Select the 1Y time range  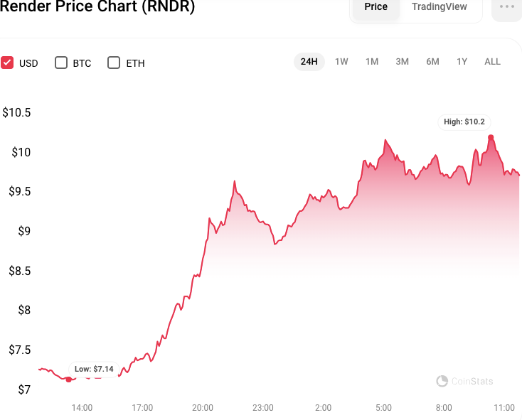[462, 62]
